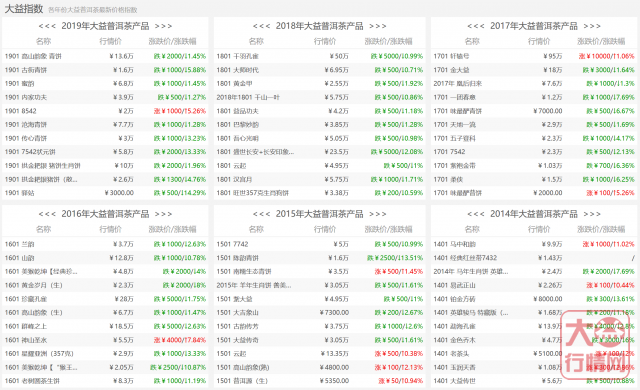Select the 1701 金大益 product name
Viewport: 640px width, 390px height.
click(x=451, y=70)
